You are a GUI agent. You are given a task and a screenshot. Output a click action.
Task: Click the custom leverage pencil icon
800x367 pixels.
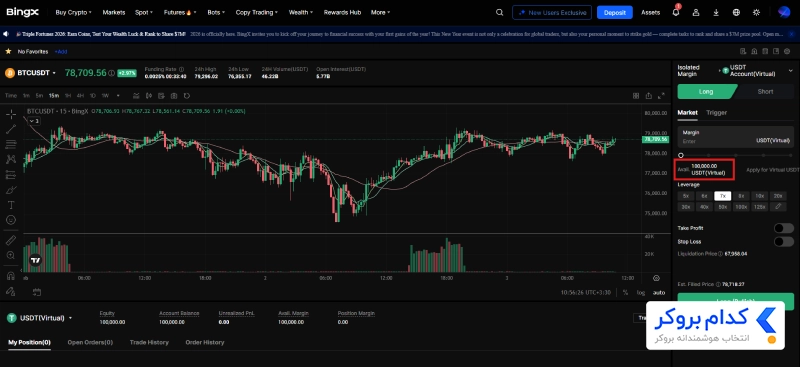tap(778, 207)
